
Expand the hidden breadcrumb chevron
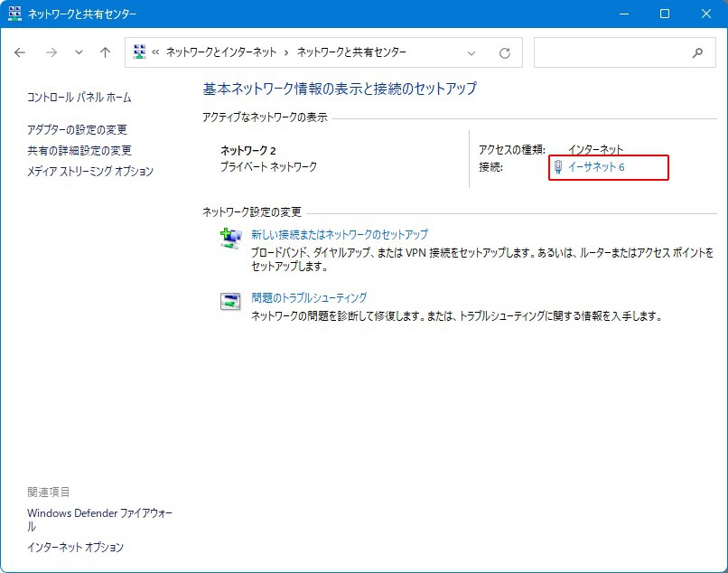pos(156,53)
